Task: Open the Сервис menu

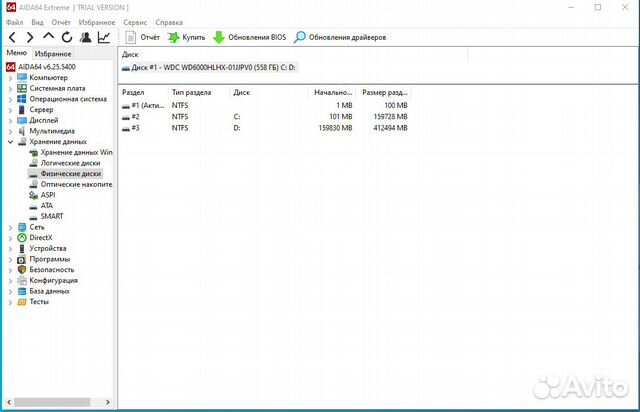Action: [135, 22]
